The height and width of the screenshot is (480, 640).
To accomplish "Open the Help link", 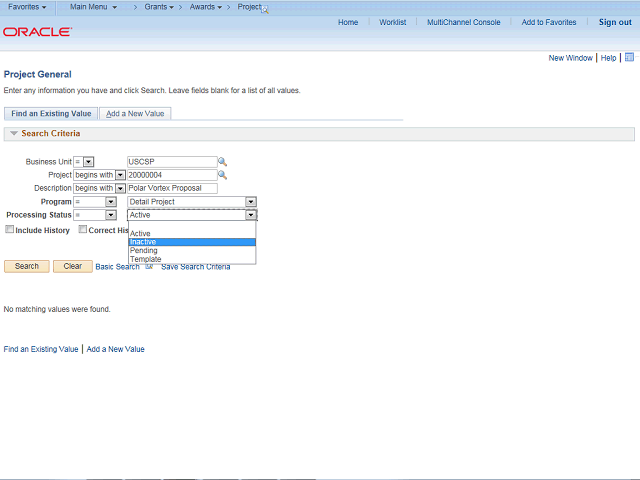I will tap(608, 58).
